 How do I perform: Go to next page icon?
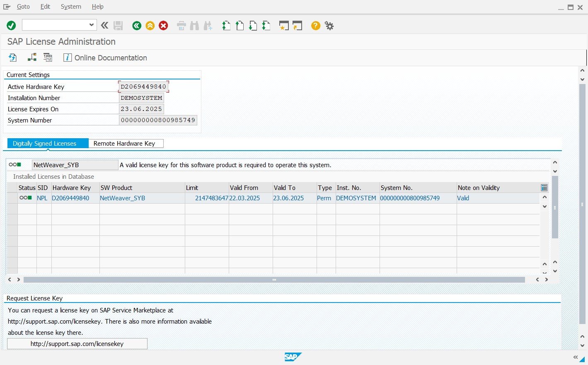(x=253, y=26)
